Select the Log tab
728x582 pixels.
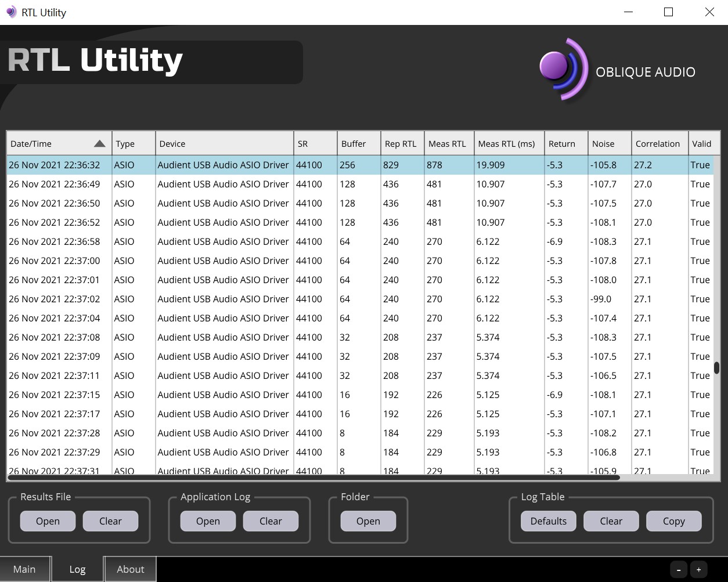[x=77, y=569]
